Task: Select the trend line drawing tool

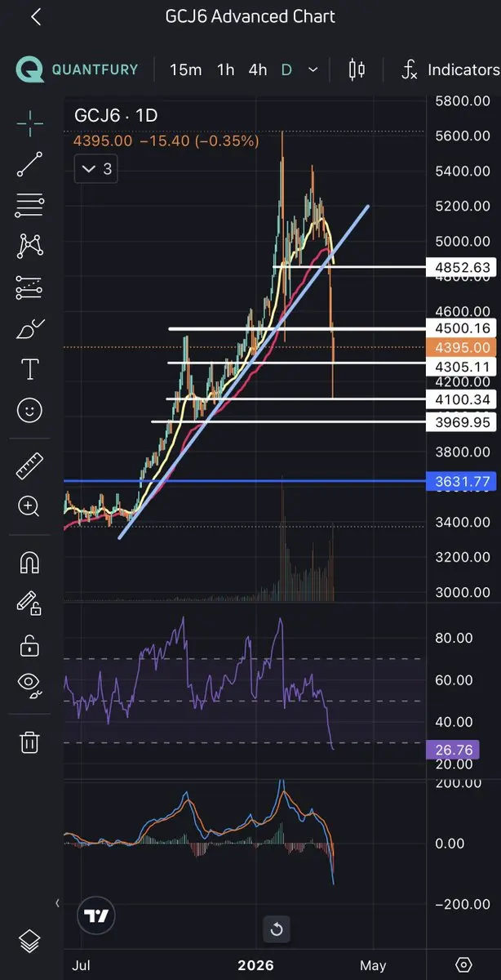Action: click(x=29, y=164)
